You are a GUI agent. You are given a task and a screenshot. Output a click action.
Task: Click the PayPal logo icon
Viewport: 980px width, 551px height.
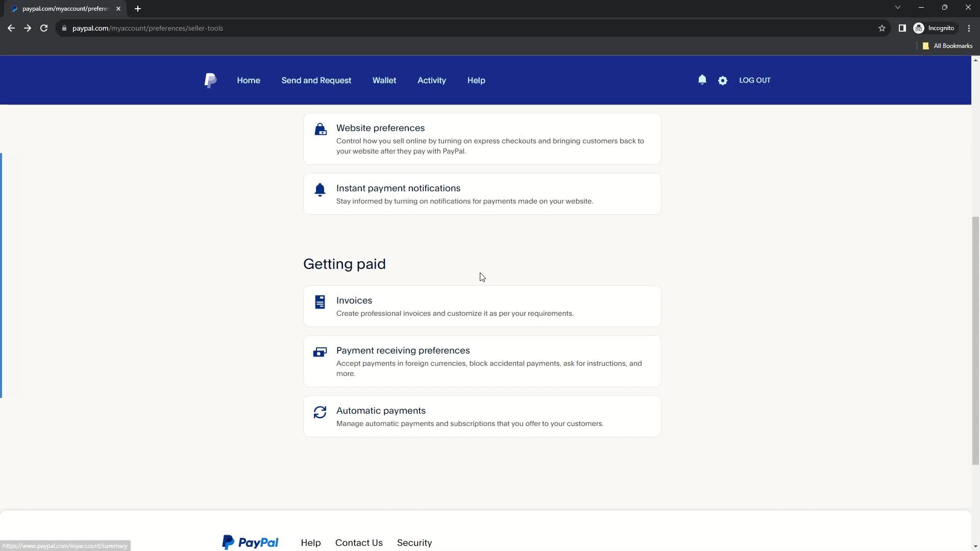211,80
